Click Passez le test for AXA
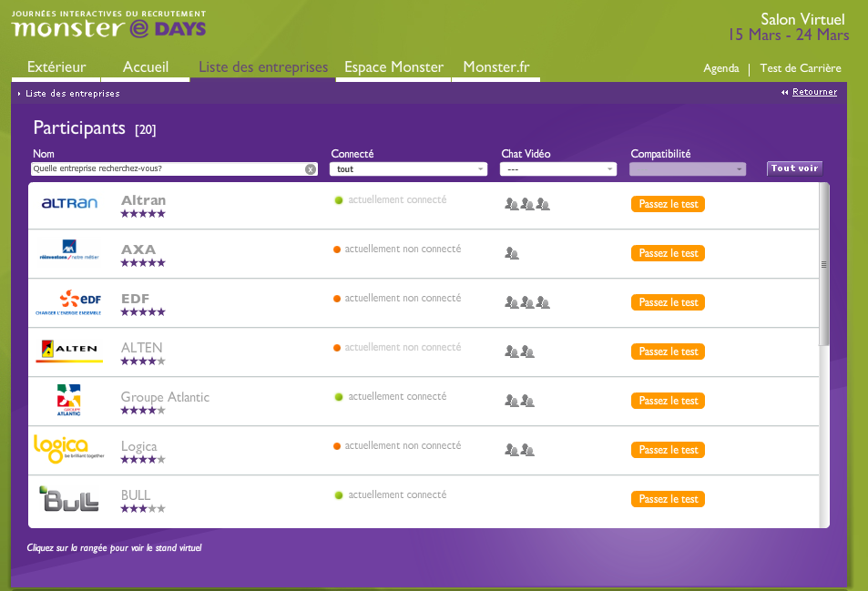Screen dimensions: 868x591 click(x=669, y=253)
